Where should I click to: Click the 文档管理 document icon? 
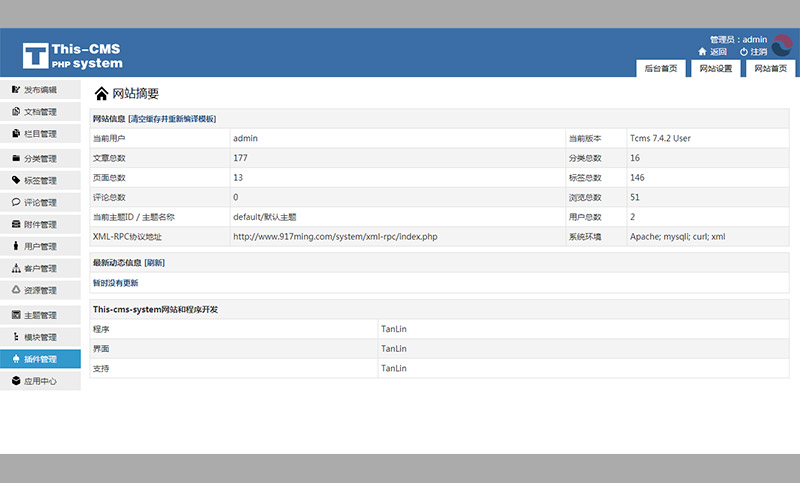[16, 111]
